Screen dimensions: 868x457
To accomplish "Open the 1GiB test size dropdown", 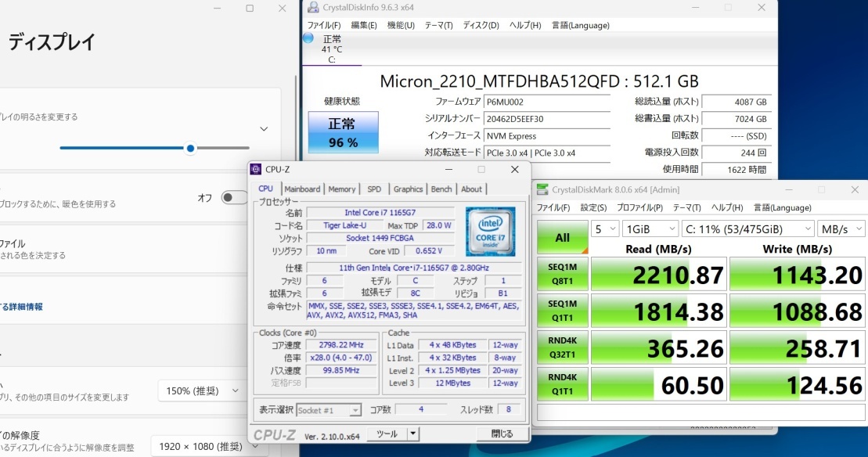I will [x=649, y=228].
